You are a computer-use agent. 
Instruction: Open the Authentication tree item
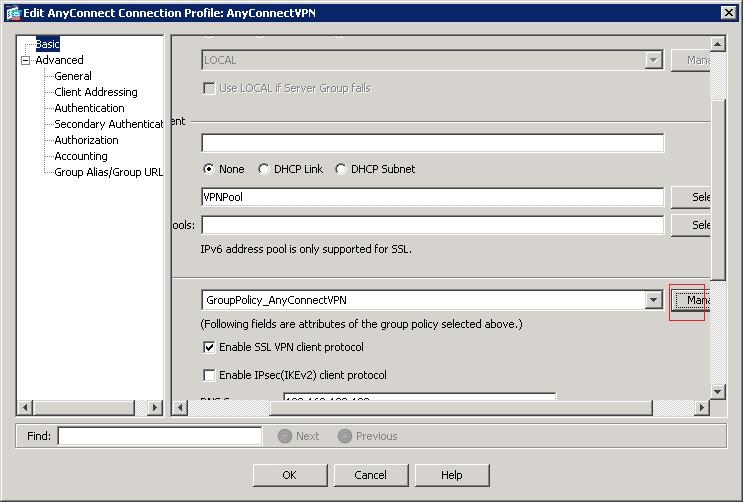point(89,108)
